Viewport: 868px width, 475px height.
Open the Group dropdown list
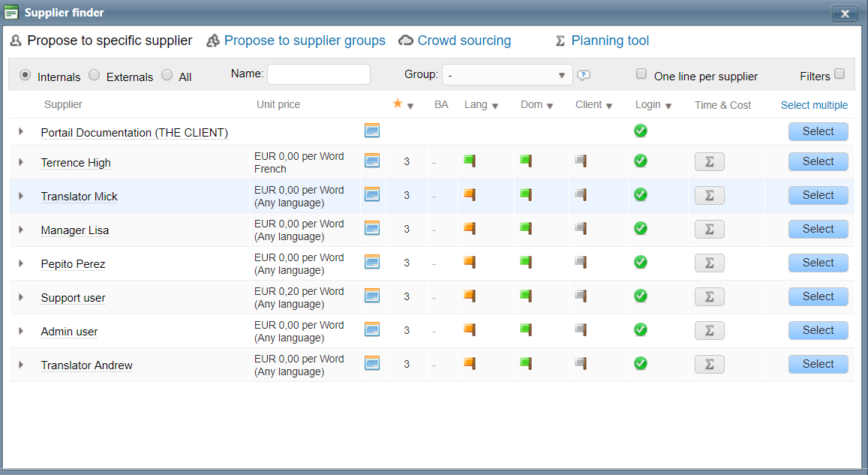[507, 75]
